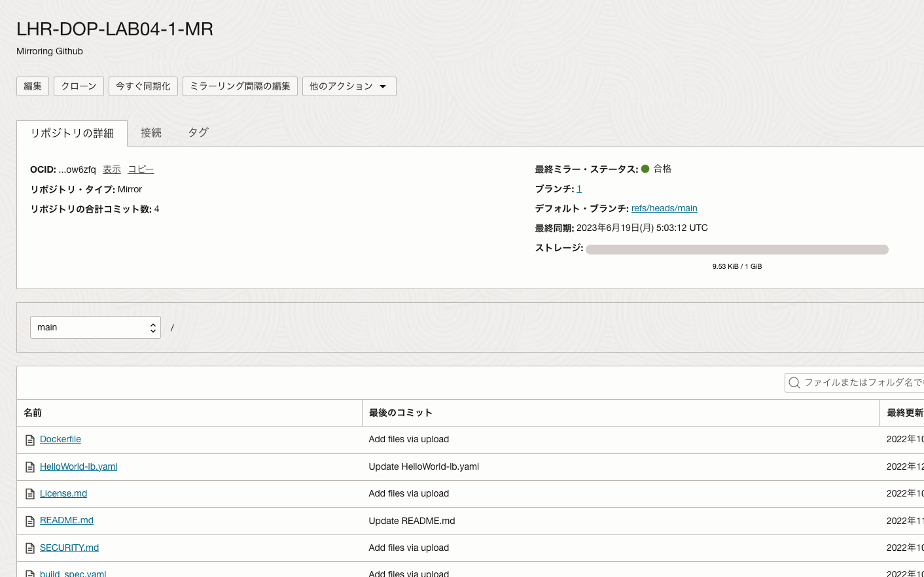
Task: Open the build_spec.yaml file link
Action: (x=73, y=573)
